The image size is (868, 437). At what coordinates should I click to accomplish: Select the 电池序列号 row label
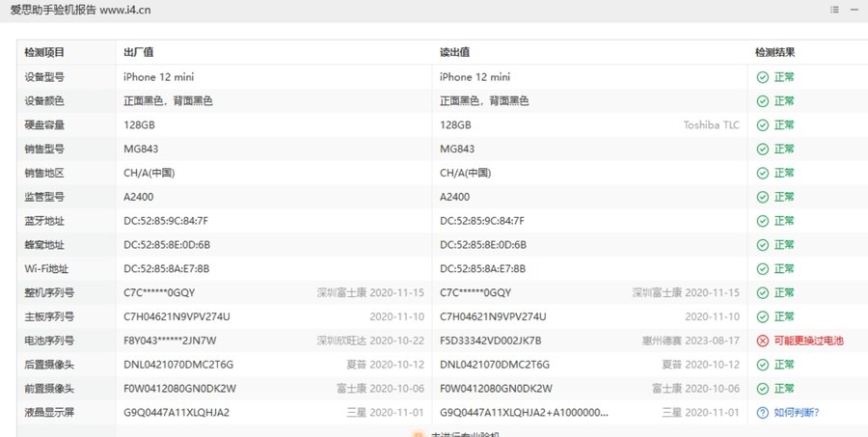[49, 341]
